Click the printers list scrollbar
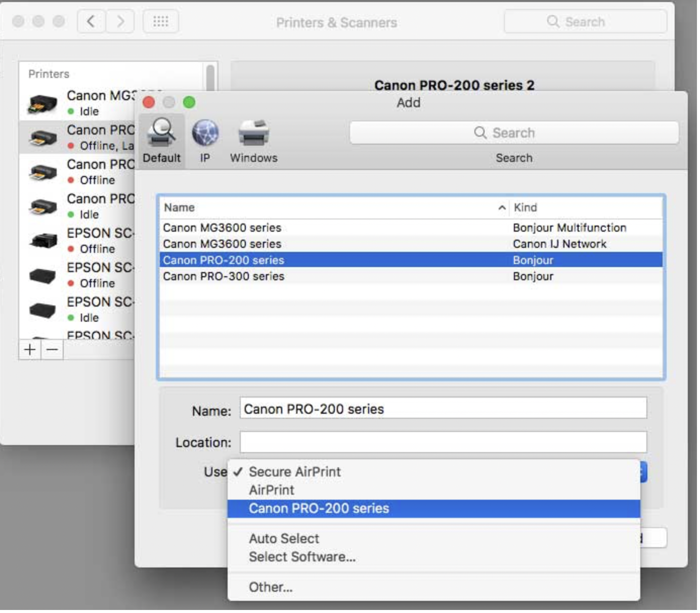This screenshot has width=700, height=613. tap(211, 78)
